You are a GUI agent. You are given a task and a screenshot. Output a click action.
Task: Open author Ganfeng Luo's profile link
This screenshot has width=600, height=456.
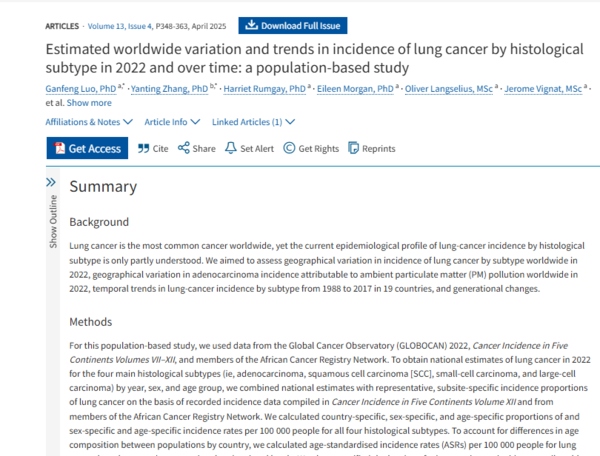[x=85, y=88]
